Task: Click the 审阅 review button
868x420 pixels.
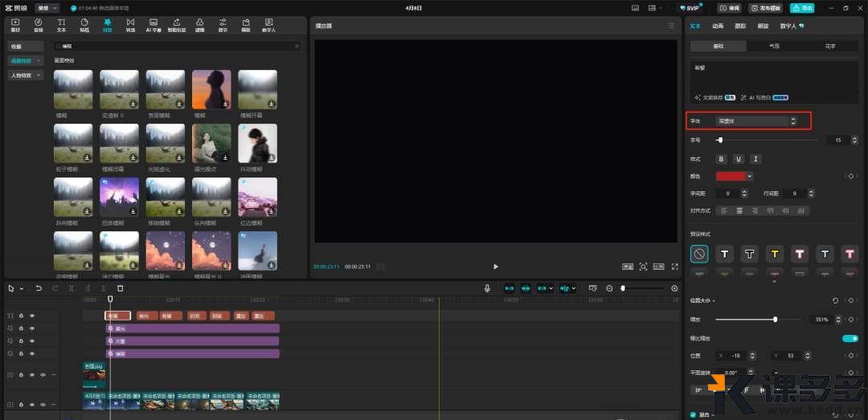Action: pyautogui.click(x=730, y=8)
